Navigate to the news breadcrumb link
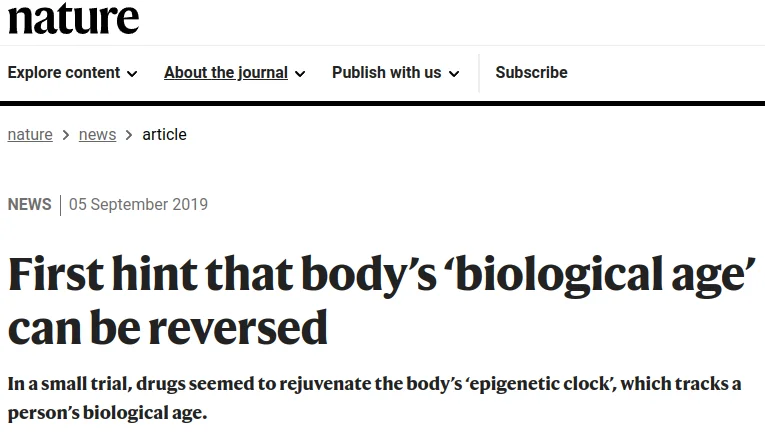The width and height of the screenshot is (765, 436). (x=97, y=135)
